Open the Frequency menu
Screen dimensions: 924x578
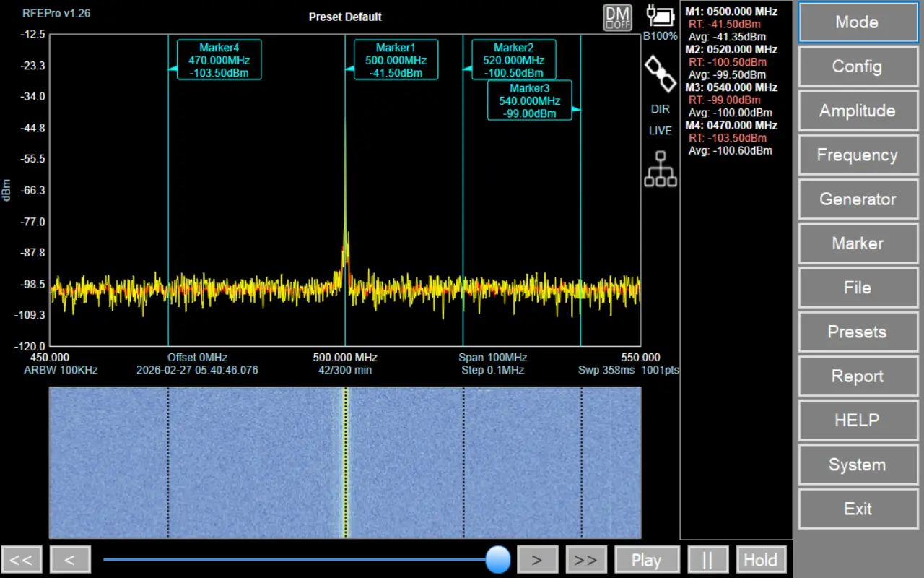click(x=857, y=155)
